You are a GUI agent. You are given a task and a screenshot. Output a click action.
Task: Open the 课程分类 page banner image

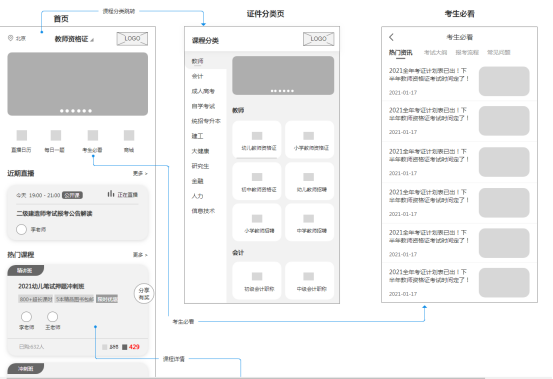(283, 75)
